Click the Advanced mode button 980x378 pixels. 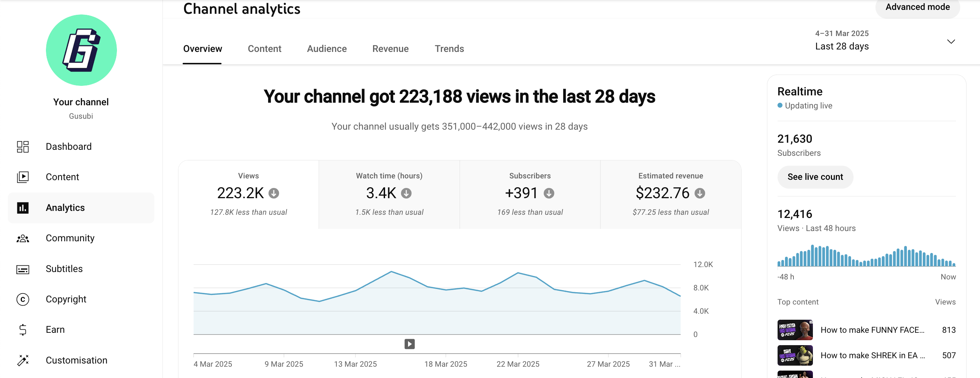click(917, 7)
